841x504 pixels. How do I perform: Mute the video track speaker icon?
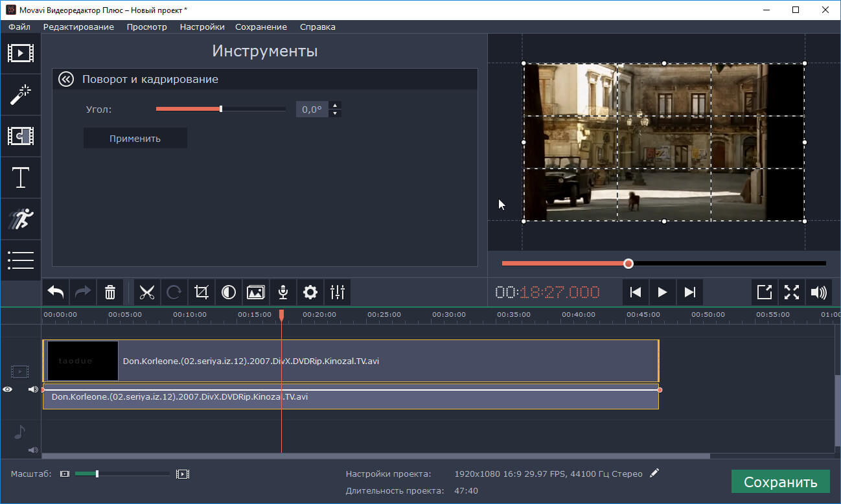(x=33, y=389)
